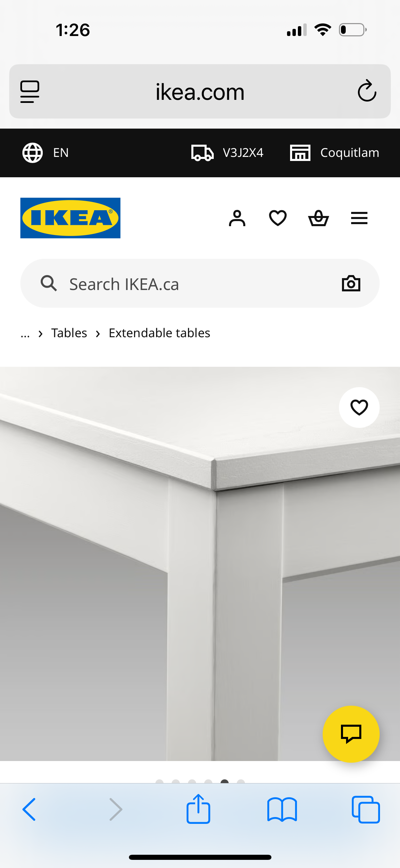The height and width of the screenshot is (868, 400).
Task: Click the Search IKEA.ca field
Action: [x=190, y=284]
